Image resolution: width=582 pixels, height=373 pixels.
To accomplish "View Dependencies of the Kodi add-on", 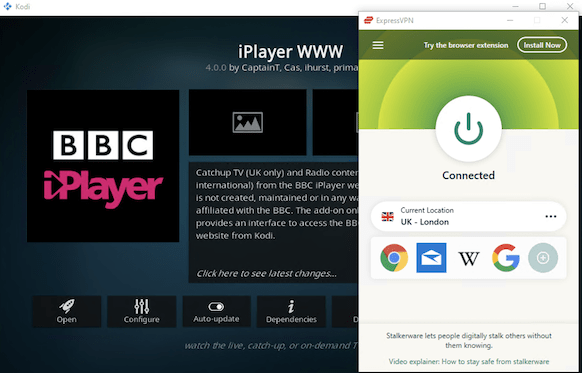I will point(291,312).
